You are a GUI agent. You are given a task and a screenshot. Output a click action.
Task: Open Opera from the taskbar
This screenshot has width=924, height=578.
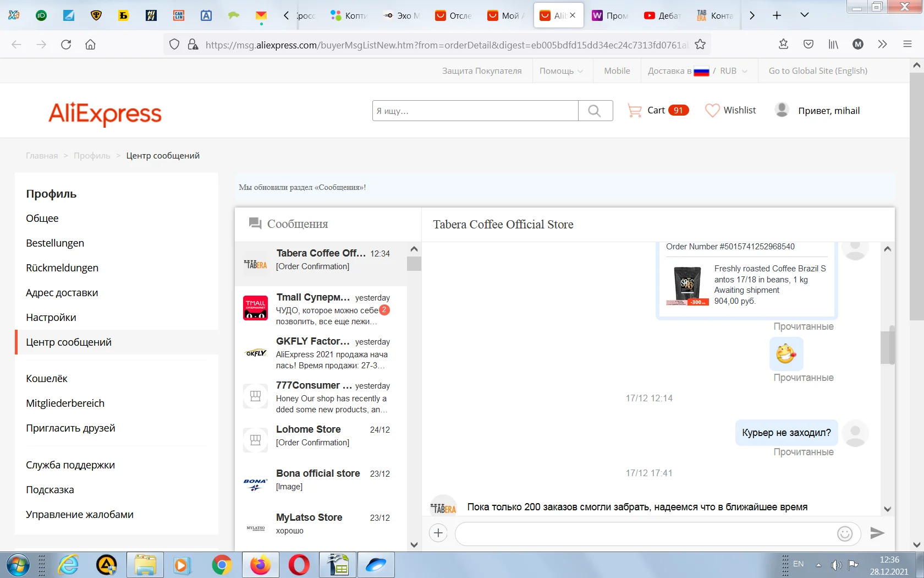click(x=299, y=565)
